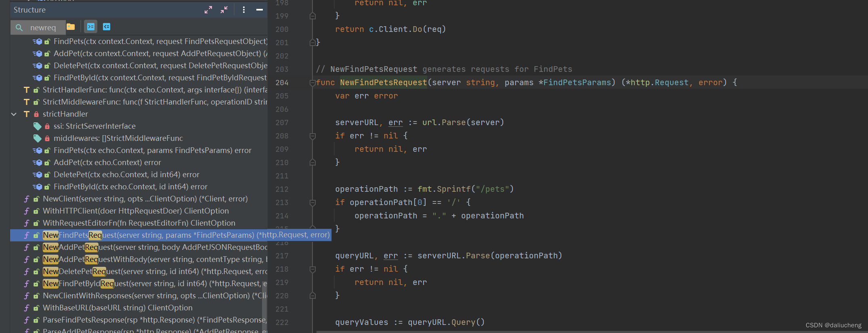
Task: Expand all nodes in Structure panel
Action: pos(208,10)
